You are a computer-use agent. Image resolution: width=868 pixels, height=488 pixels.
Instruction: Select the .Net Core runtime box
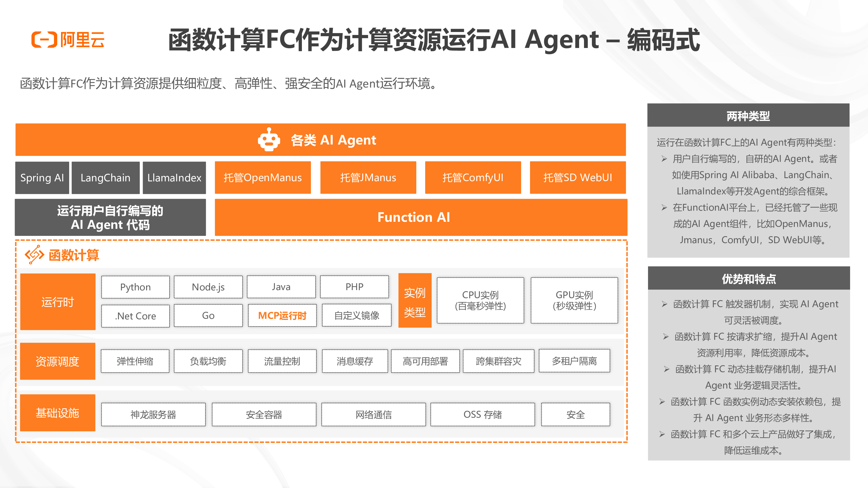(135, 316)
